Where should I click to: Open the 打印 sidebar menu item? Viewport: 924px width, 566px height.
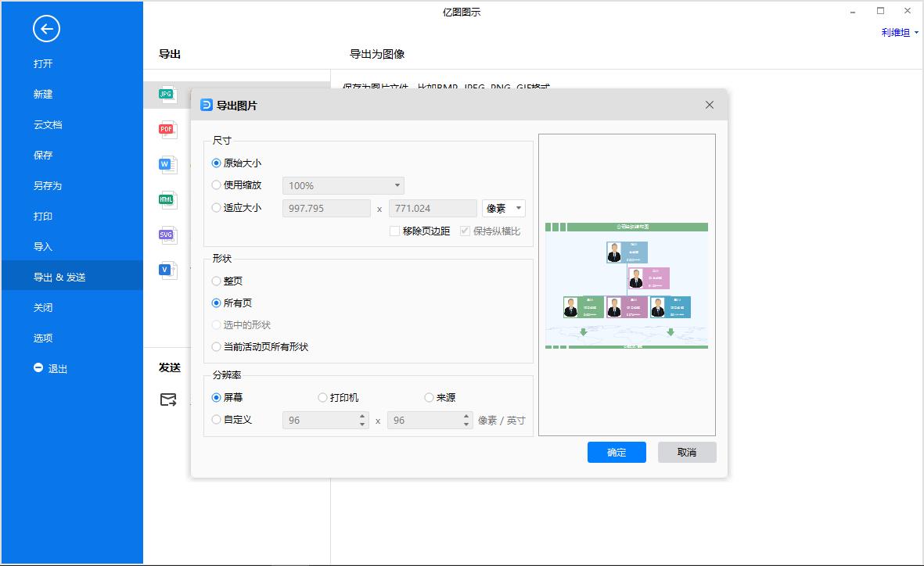click(x=43, y=216)
